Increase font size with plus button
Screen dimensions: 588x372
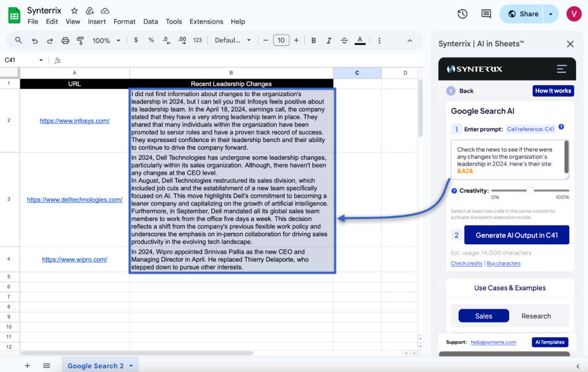[296, 40]
